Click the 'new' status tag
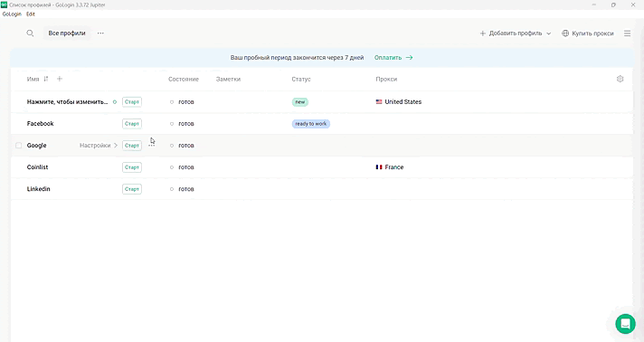 point(300,102)
